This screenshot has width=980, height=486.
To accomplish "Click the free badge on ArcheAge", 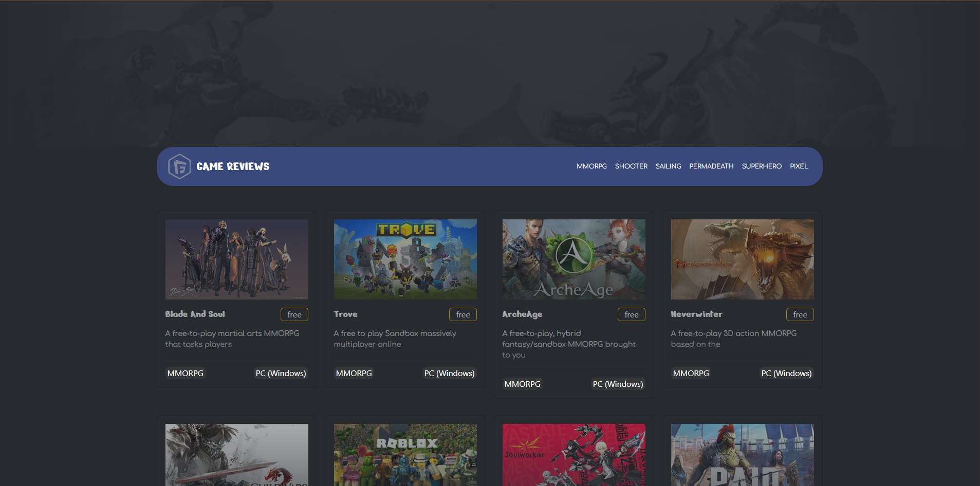I will [x=632, y=314].
